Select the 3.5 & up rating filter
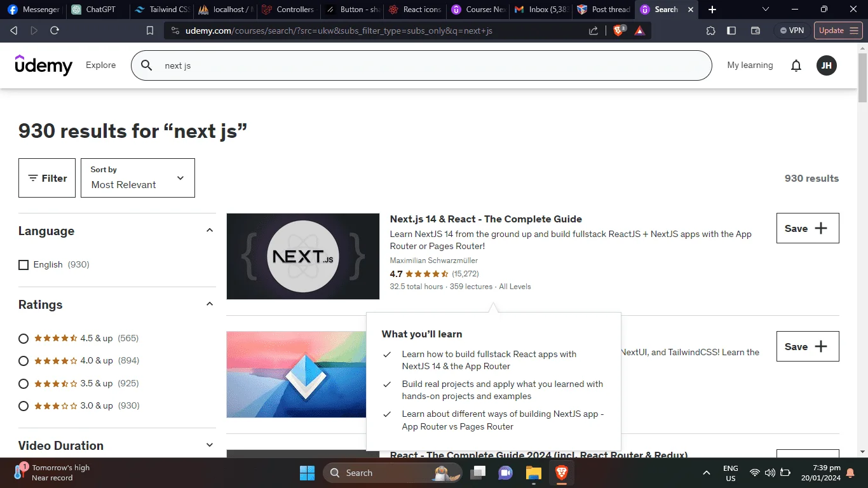 click(24, 384)
